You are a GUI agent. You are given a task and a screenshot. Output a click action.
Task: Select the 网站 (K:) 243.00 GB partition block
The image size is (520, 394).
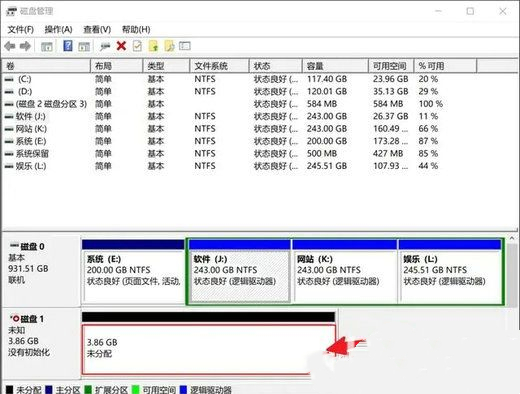(344, 271)
